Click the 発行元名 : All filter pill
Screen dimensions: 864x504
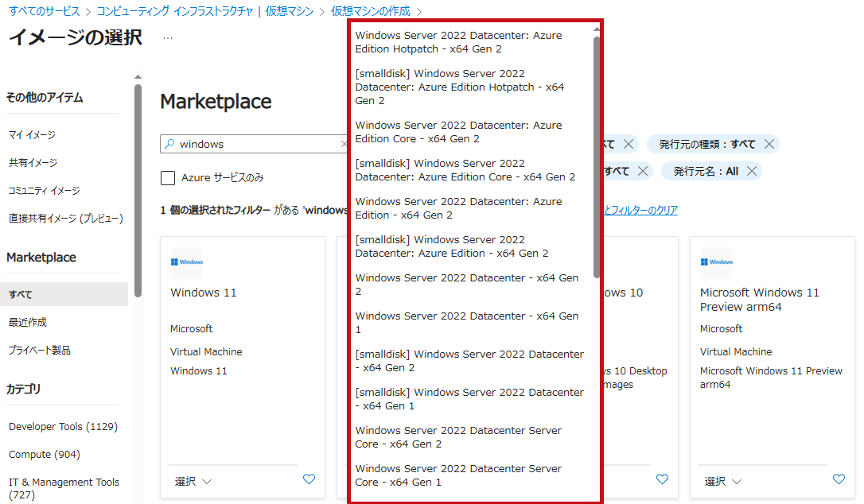[711, 171]
